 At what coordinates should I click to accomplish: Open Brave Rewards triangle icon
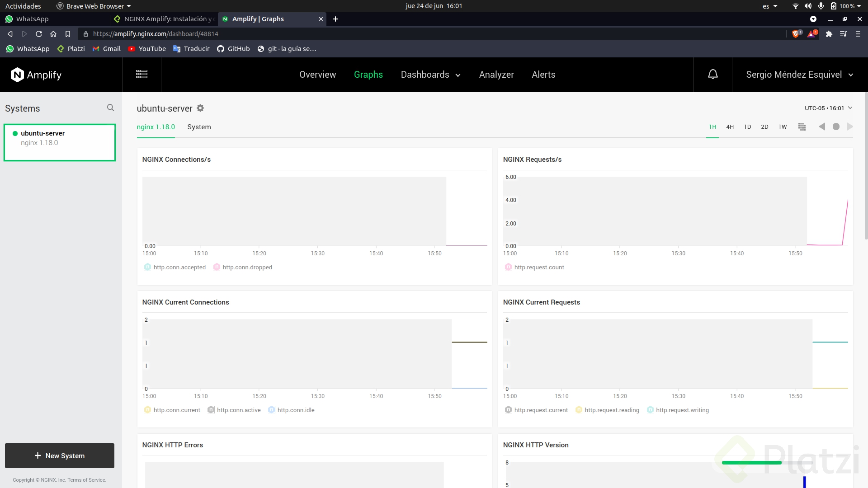[x=812, y=34]
